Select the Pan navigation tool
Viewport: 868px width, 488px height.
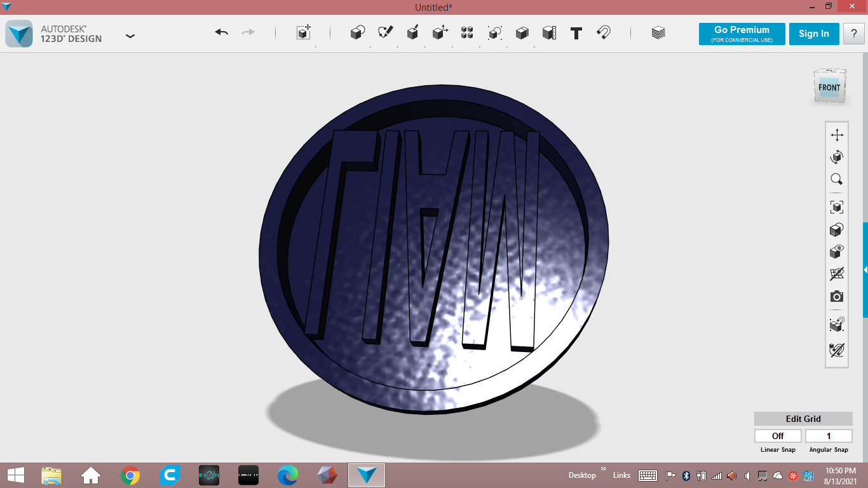click(x=837, y=135)
